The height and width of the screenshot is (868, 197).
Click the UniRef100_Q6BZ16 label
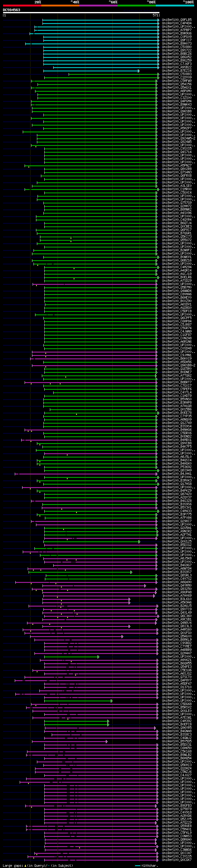[x=177, y=260]
